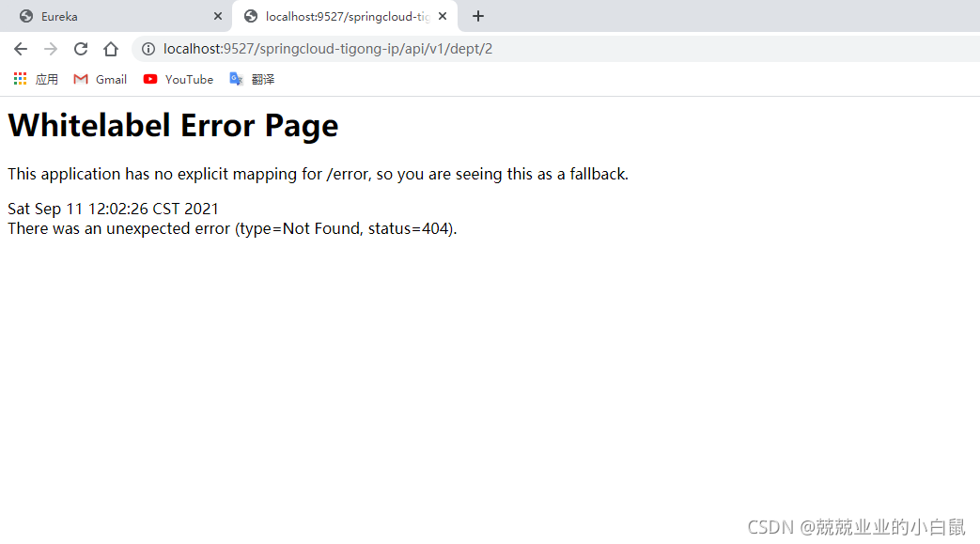Click the 'status=404' error line
The height and width of the screenshot is (544, 980).
coord(232,229)
